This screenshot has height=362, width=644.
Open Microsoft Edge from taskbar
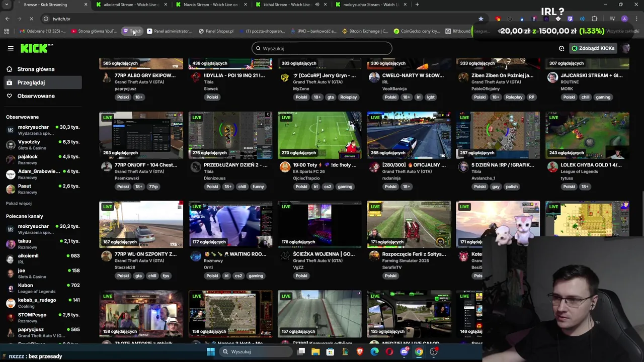pos(374,351)
